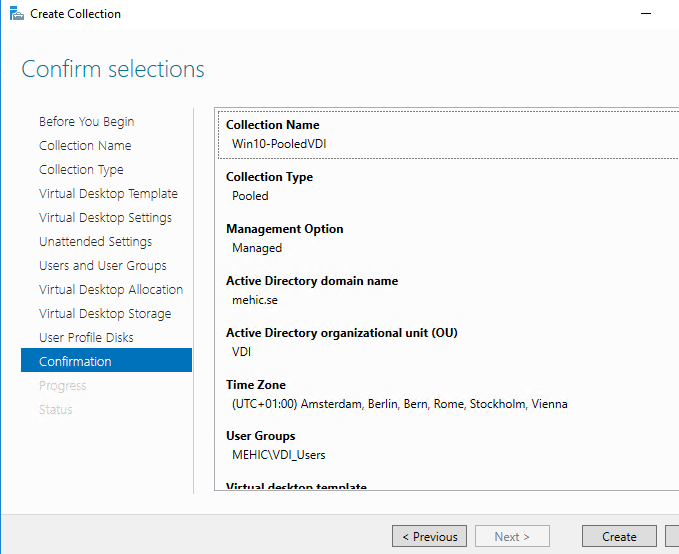Open the Virtual Desktop Settings step
The image size is (679, 554).
point(105,218)
